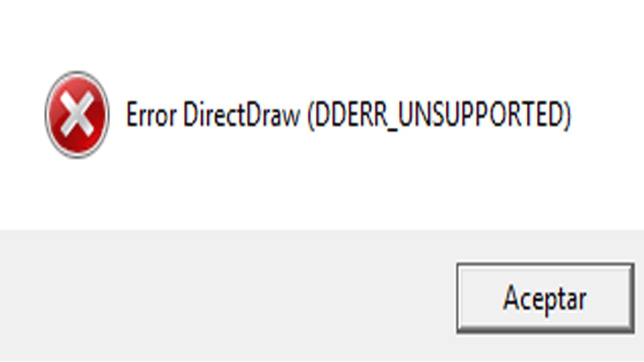Click the gray footer below the error icon
Viewport: 644px width, 362px height.
[77, 296]
